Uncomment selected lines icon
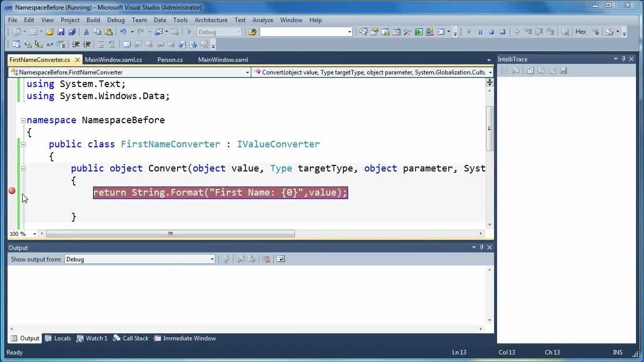Screen dimensions: 644x362 click(112, 44)
